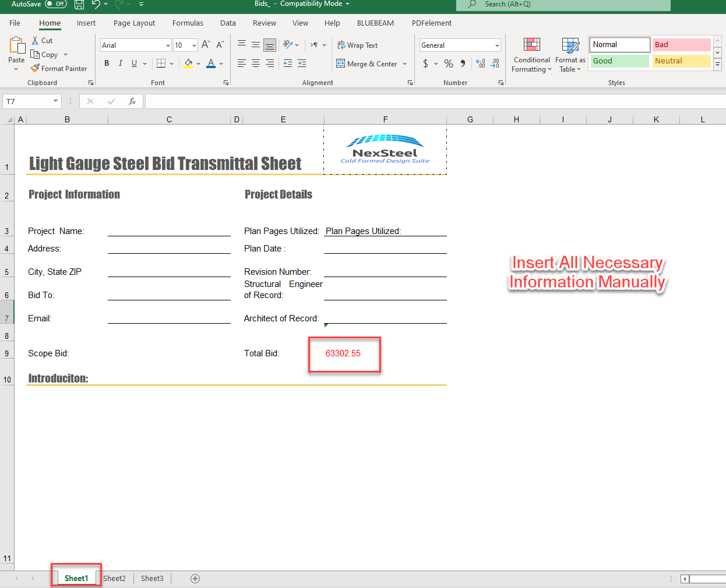Image resolution: width=726 pixels, height=588 pixels.
Task: Click the Save icon in title bar
Action: [x=79, y=5]
